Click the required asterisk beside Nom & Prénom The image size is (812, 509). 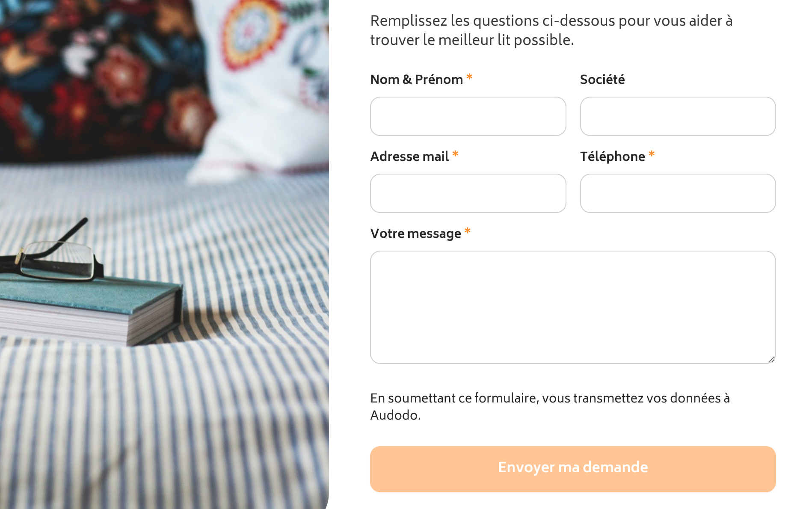(x=469, y=77)
